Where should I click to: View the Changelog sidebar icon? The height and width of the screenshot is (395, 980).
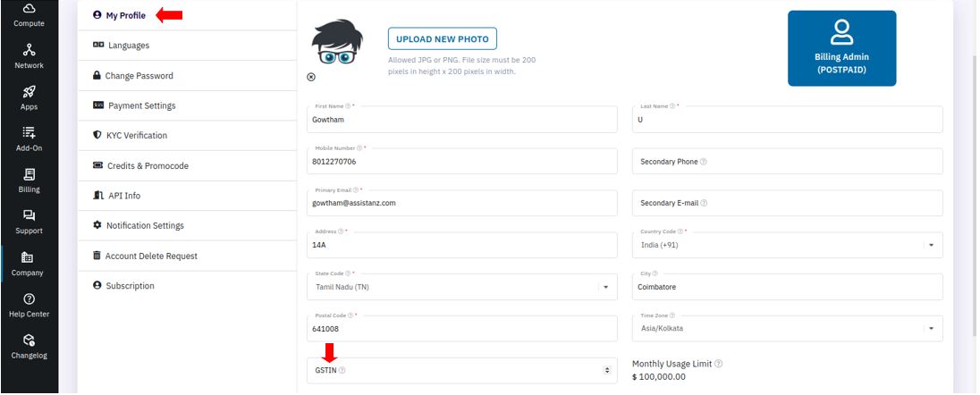pos(29,340)
